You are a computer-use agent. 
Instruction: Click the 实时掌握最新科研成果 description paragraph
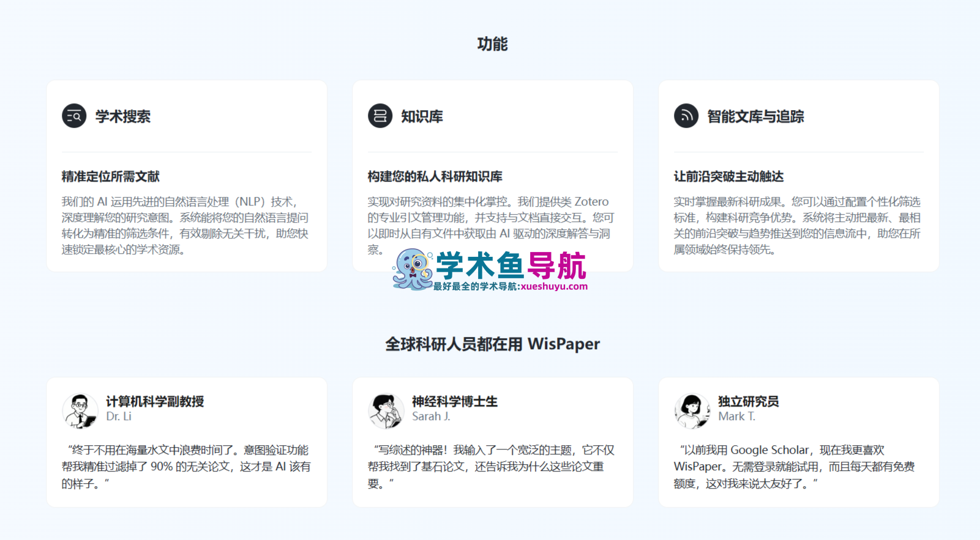point(798,226)
